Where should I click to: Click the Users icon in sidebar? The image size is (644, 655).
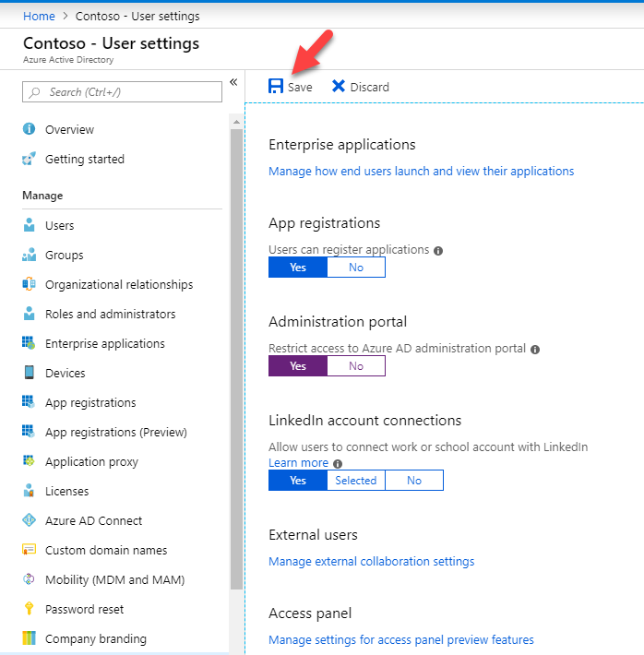[29, 225]
